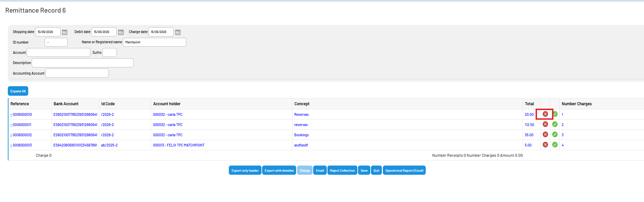Click the Reference column header
Screen dimensions: 644x202
point(20,104)
